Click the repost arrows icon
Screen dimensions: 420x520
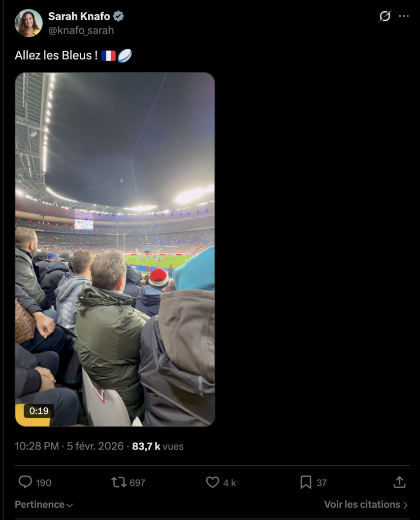point(119,482)
